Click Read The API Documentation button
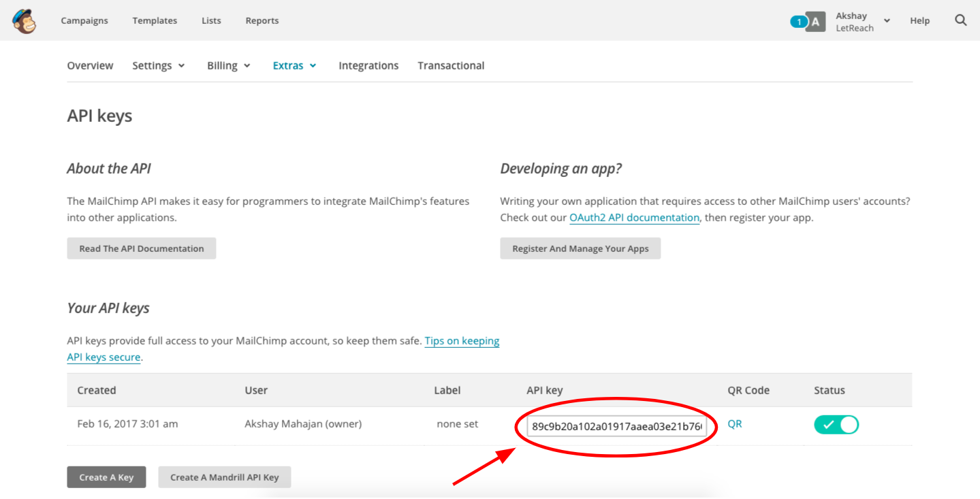The image size is (980, 499). (x=142, y=248)
